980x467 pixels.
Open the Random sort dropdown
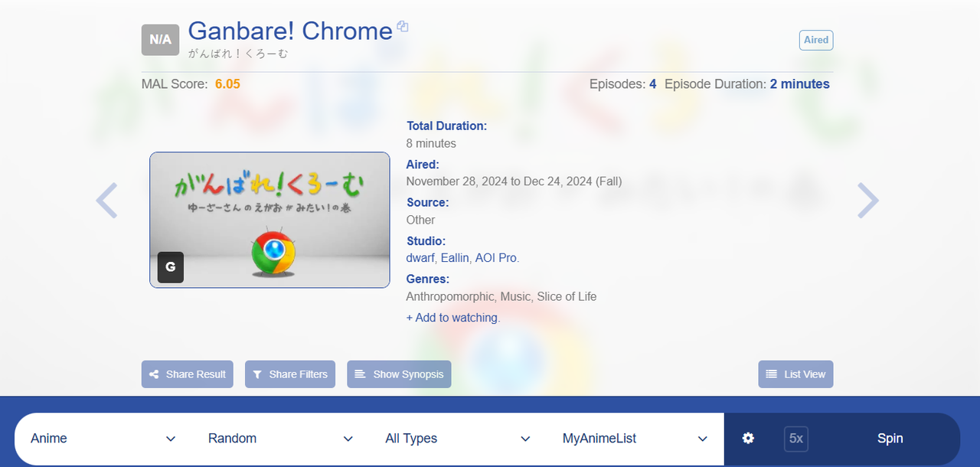click(280, 439)
